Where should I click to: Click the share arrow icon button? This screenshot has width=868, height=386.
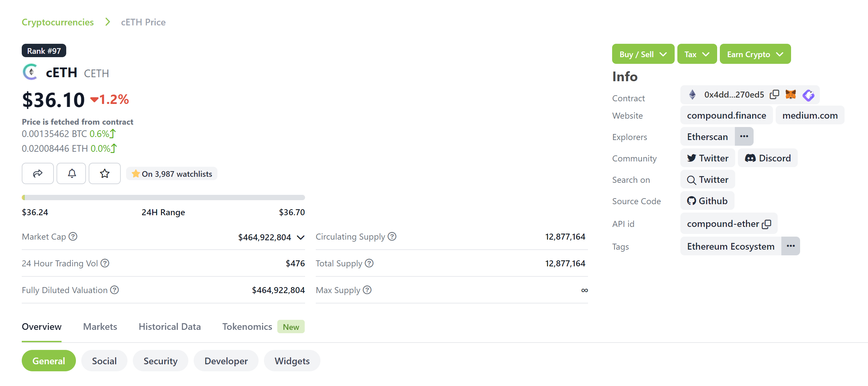coord(38,174)
